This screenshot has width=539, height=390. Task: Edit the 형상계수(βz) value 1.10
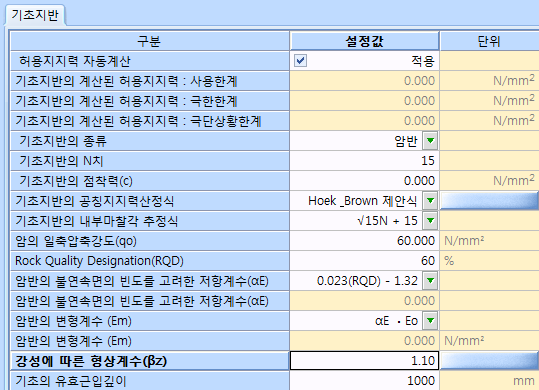tap(364, 360)
